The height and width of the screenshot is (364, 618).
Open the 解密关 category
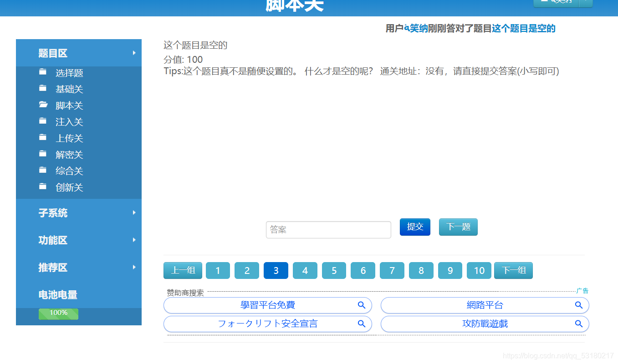click(69, 155)
